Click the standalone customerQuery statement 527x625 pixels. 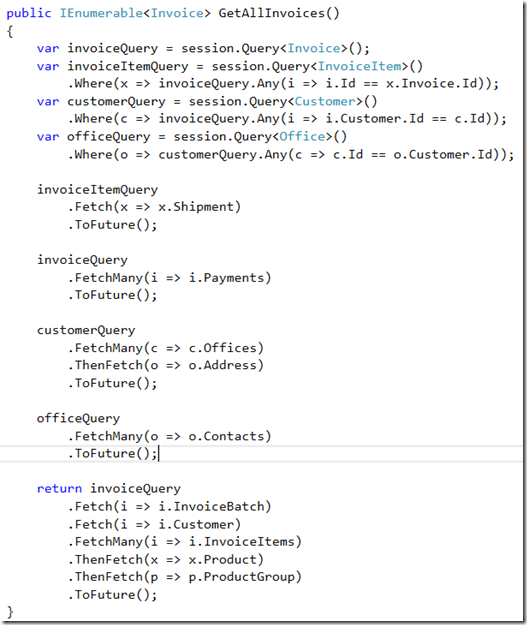click(x=86, y=330)
